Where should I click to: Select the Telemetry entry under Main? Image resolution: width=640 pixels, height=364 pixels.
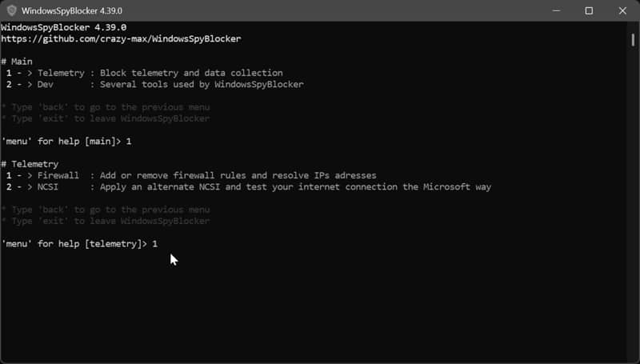click(x=60, y=73)
